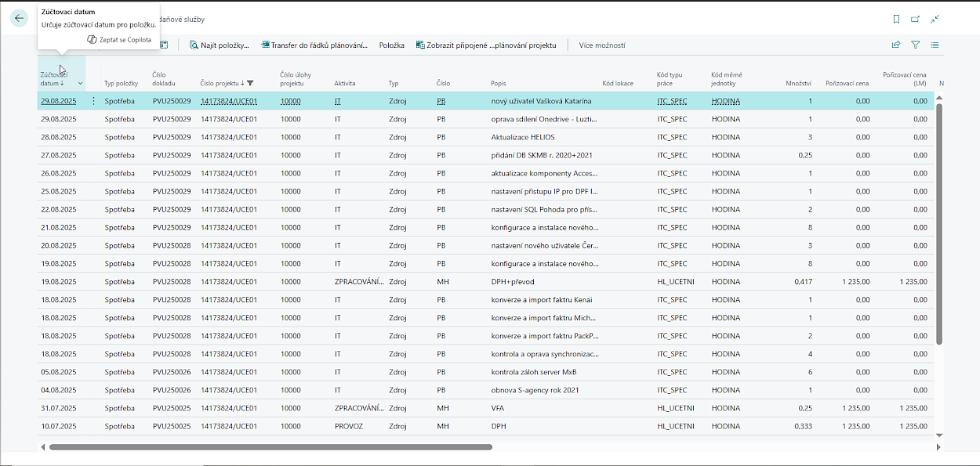980x466 pixels.
Task: Click the bookmark icon at top right
Action: [896, 19]
